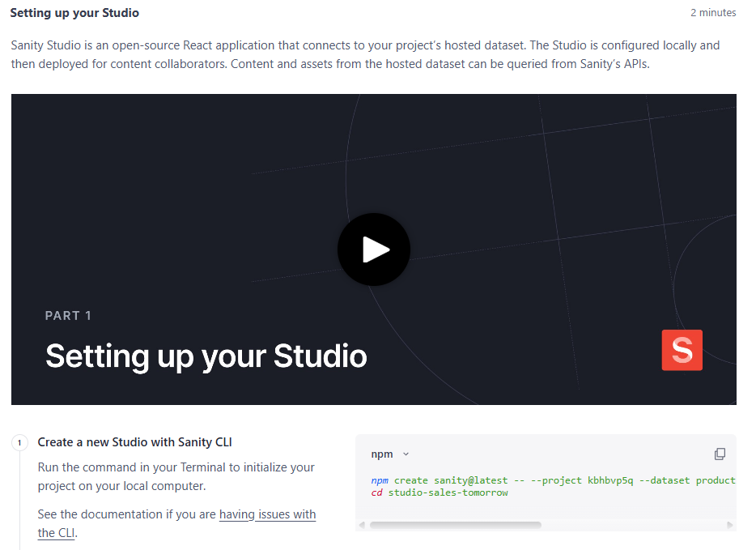The height and width of the screenshot is (550, 756).
Task: Click the 'PART 1' label in the video
Action: point(68,316)
